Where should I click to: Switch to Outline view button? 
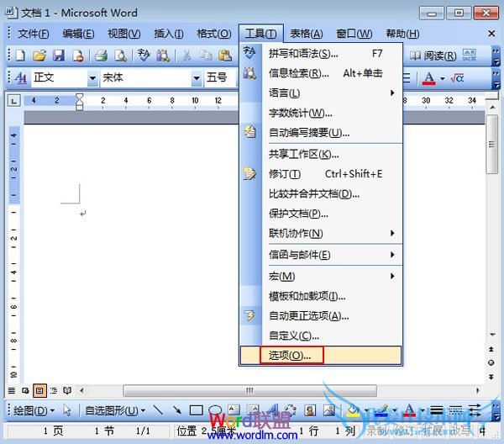(54, 390)
